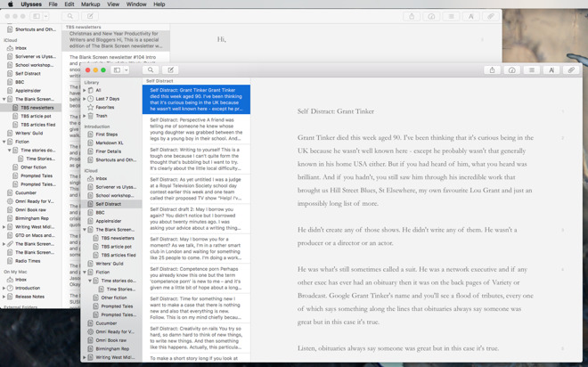Select Radio Times in the back window sidebar
Screen dimensions: 588x367
tap(28, 261)
